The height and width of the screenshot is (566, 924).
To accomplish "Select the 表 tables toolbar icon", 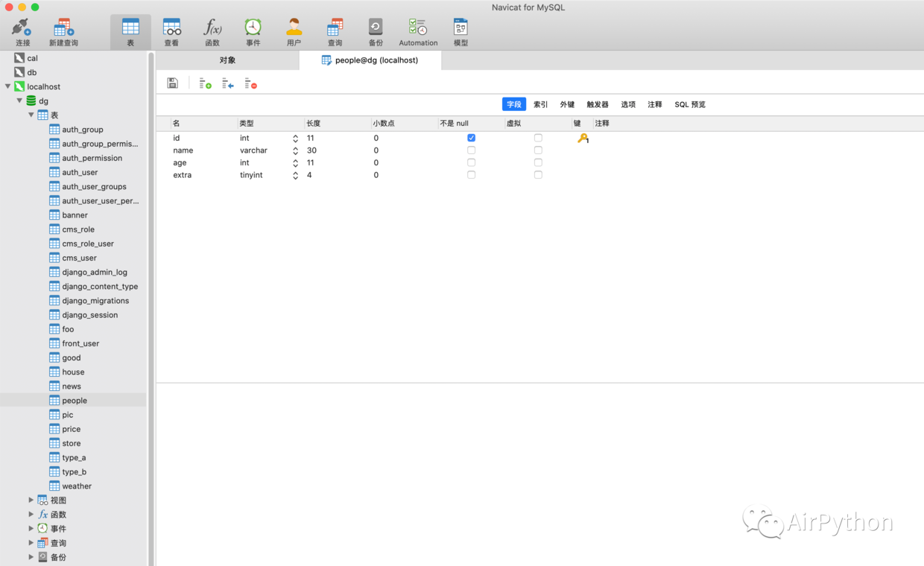I will click(130, 32).
